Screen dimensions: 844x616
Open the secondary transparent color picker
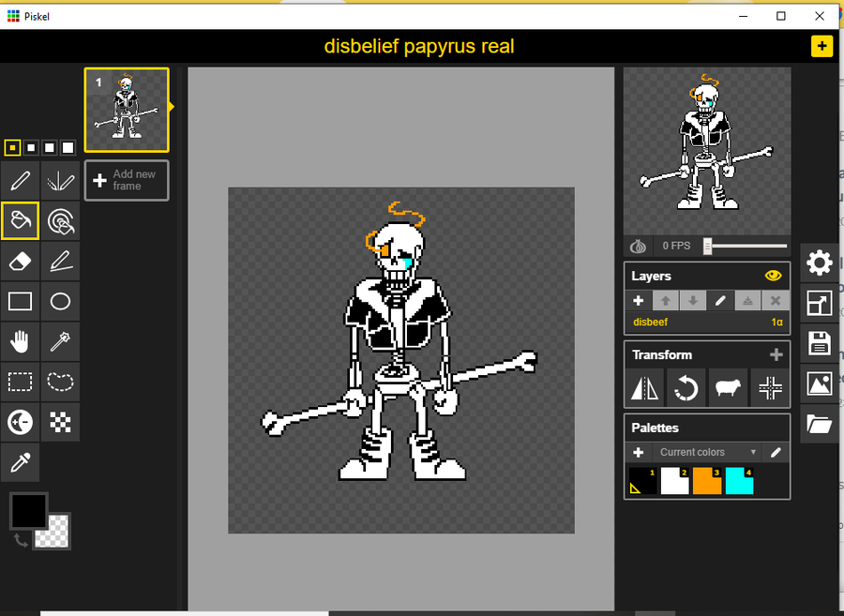coord(54,535)
